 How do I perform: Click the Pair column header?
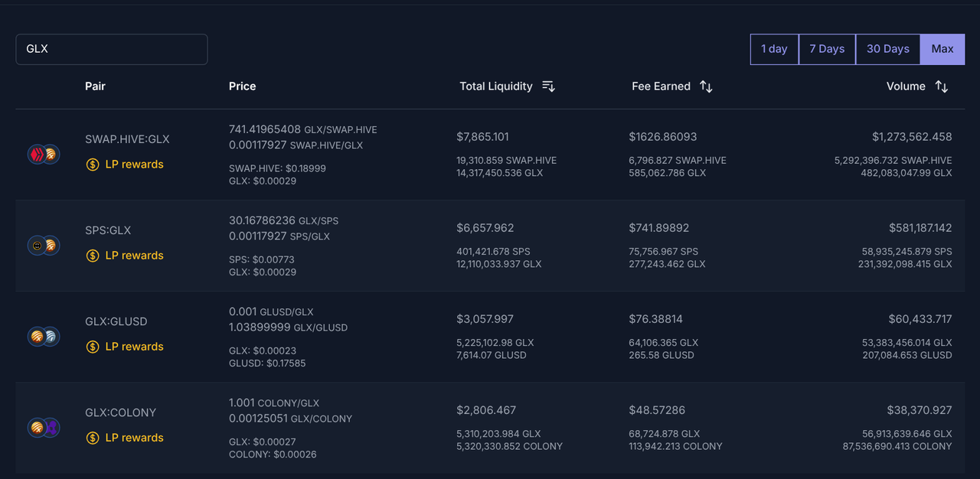(x=95, y=86)
